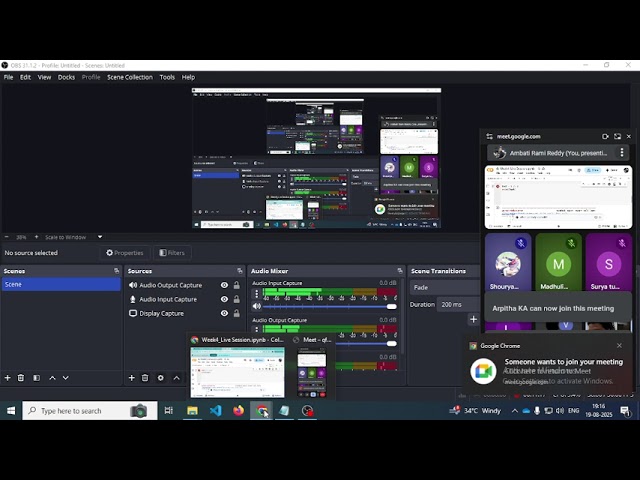Open the Fade transition dropdown
Screen dimensions: 640x480
point(445,287)
